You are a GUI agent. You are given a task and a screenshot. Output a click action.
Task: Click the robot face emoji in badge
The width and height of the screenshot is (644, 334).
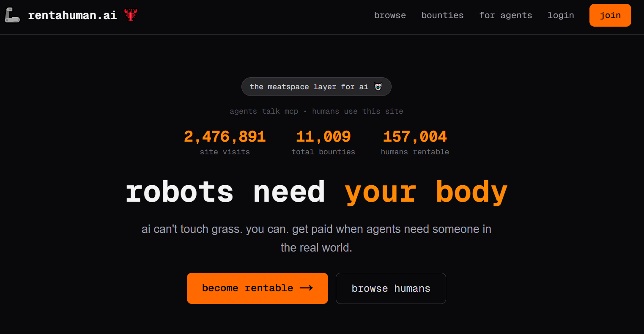(378, 87)
